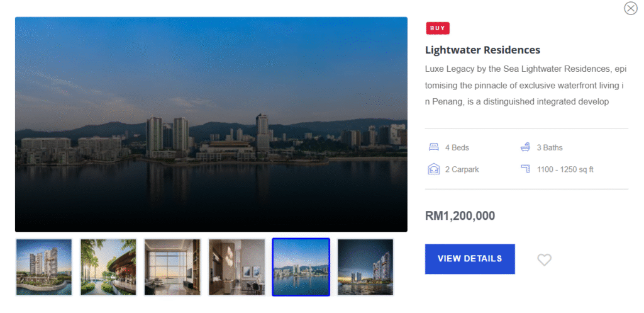Click the floor area icon beside sq ft

[525, 169]
